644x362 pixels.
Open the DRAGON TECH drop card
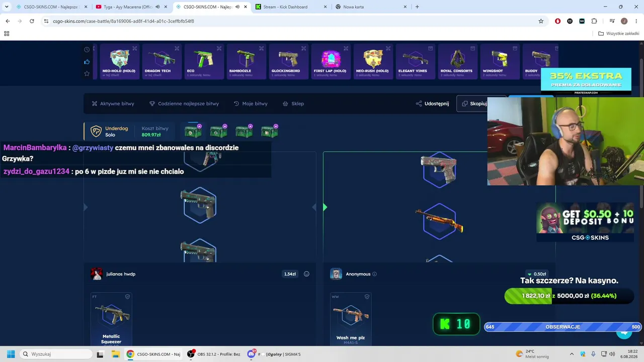(x=162, y=61)
